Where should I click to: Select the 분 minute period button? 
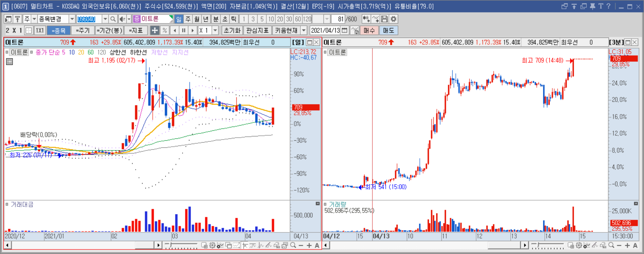tap(216, 19)
